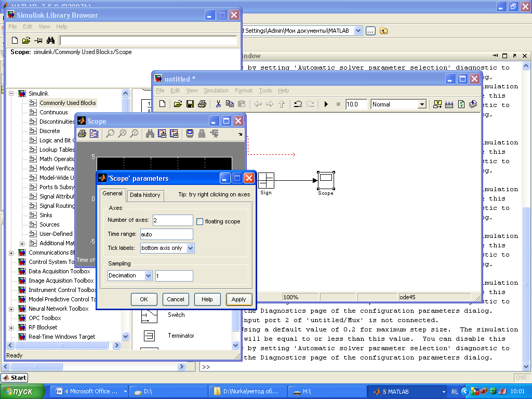Screen dimensions: 532x399
Task: Select Sources library in tree
Action: (49, 224)
